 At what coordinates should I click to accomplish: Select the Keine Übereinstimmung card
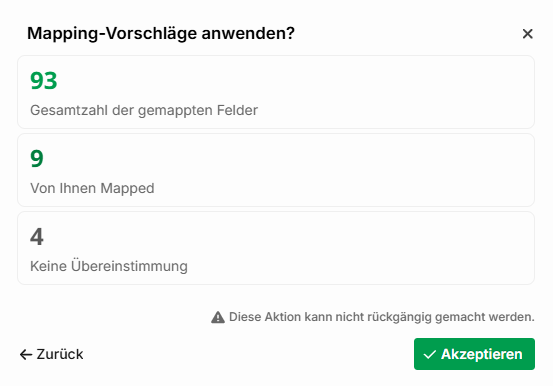point(276,248)
